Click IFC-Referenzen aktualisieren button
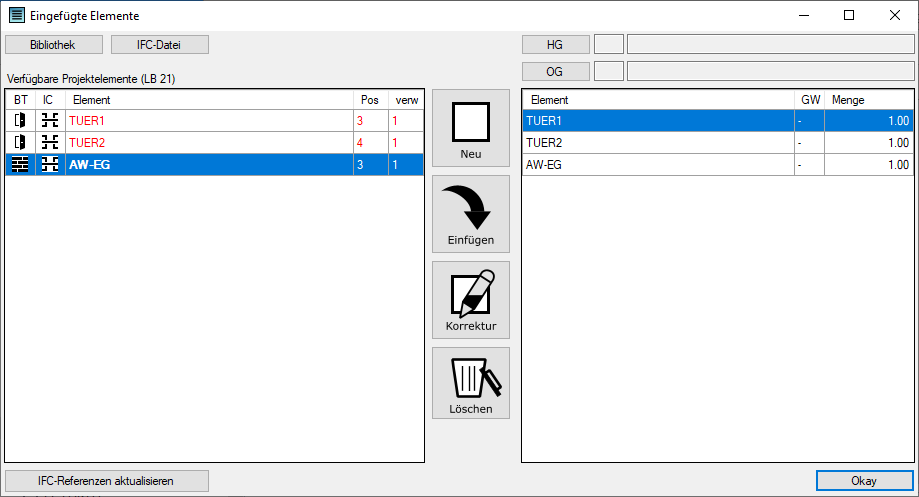 (x=107, y=481)
